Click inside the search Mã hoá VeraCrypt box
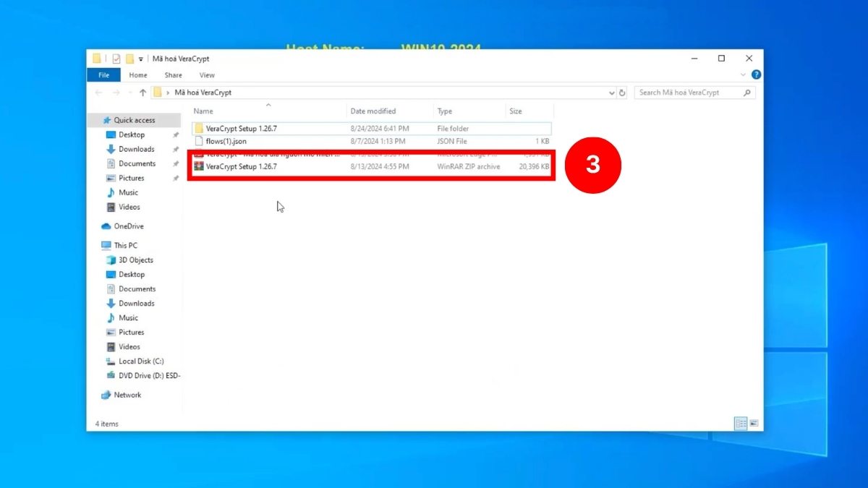The height and width of the screenshot is (488, 868). click(687, 92)
